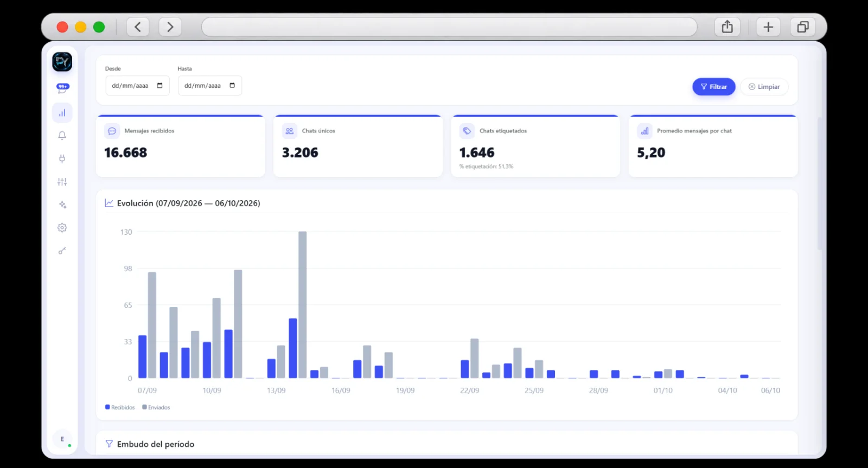Open the Desde date picker calendar

click(x=160, y=86)
